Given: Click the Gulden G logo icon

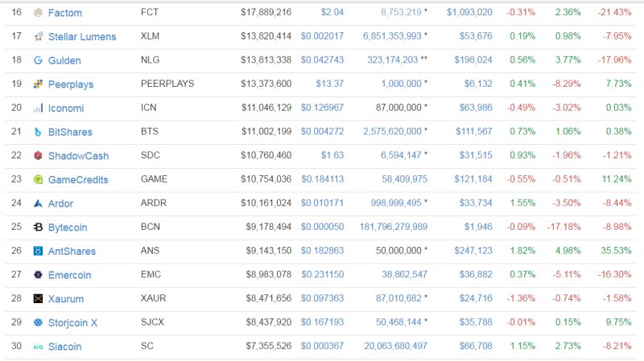Looking at the screenshot, I should 38,60.
